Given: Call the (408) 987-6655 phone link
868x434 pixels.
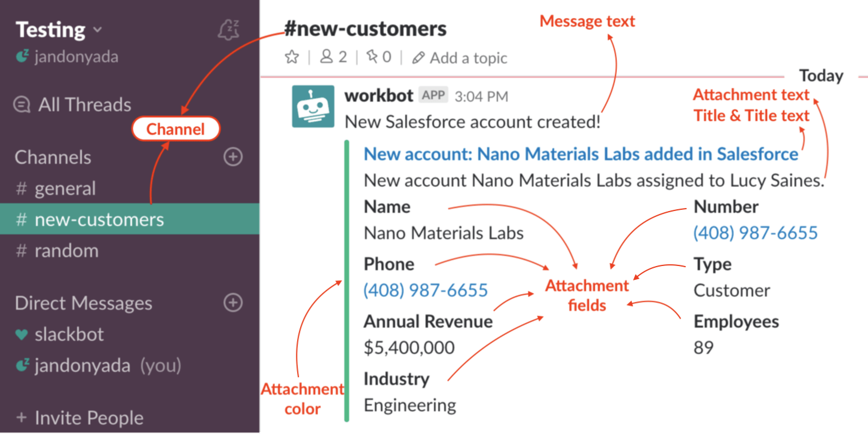Looking at the screenshot, I should point(424,289).
